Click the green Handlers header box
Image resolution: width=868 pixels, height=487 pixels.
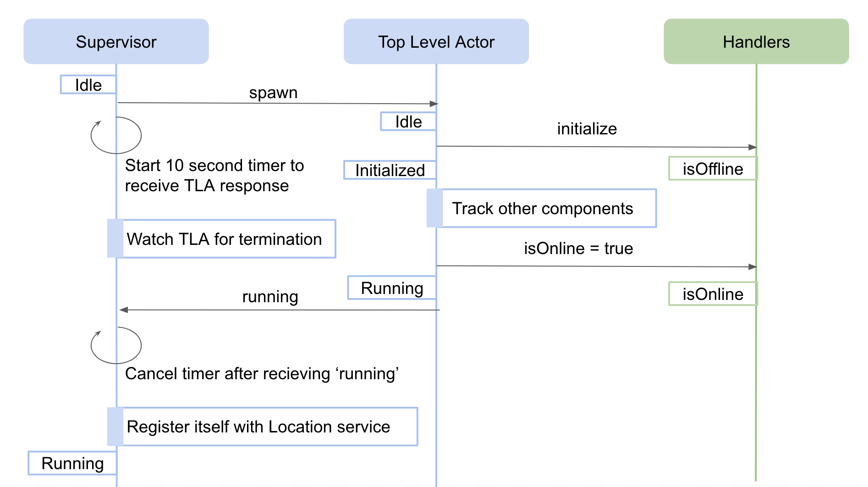coord(756,42)
